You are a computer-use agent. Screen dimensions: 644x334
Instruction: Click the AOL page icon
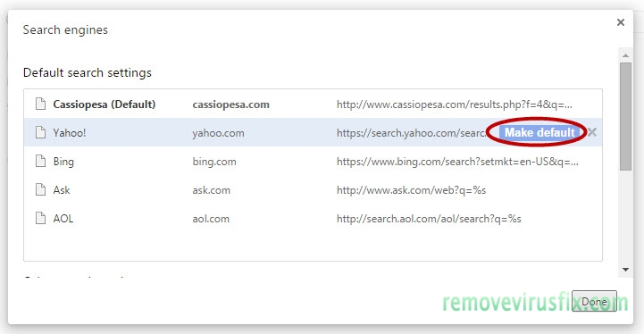click(40, 218)
